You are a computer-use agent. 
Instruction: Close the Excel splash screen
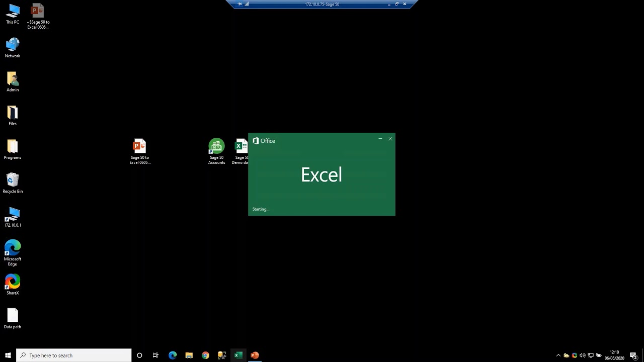[x=390, y=139]
